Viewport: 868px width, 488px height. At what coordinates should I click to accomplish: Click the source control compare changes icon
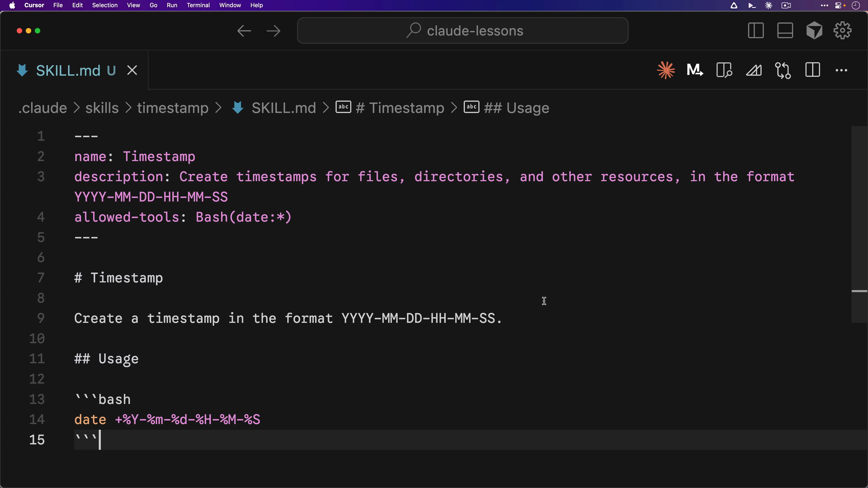coord(783,70)
